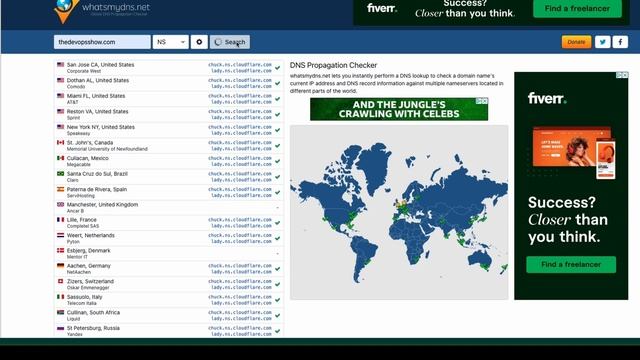The height and width of the screenshot is (360, 640).
Task: Click the France flag for Lille
Action: [60, 220]
